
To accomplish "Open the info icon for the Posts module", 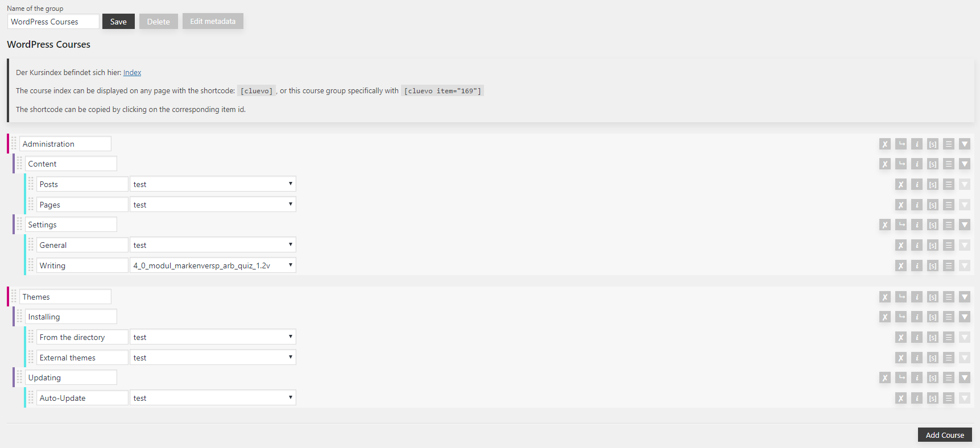I will [x=917, y=185].
